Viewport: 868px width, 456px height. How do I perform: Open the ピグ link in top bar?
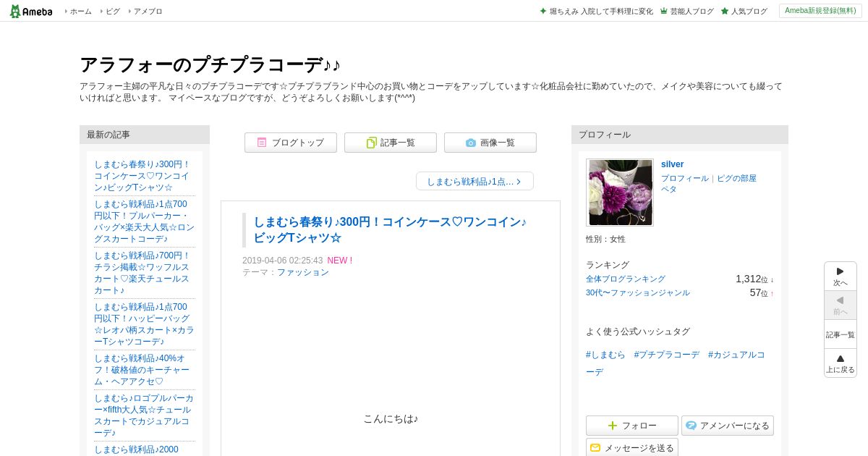[113, 11]
